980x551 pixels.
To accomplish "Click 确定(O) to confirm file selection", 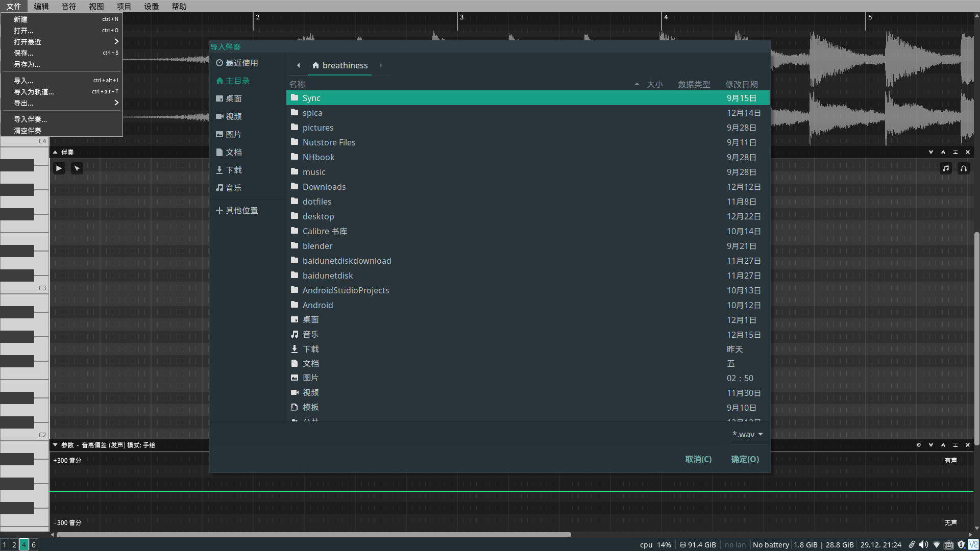I will pyautogui.click(x=745, y=459).
